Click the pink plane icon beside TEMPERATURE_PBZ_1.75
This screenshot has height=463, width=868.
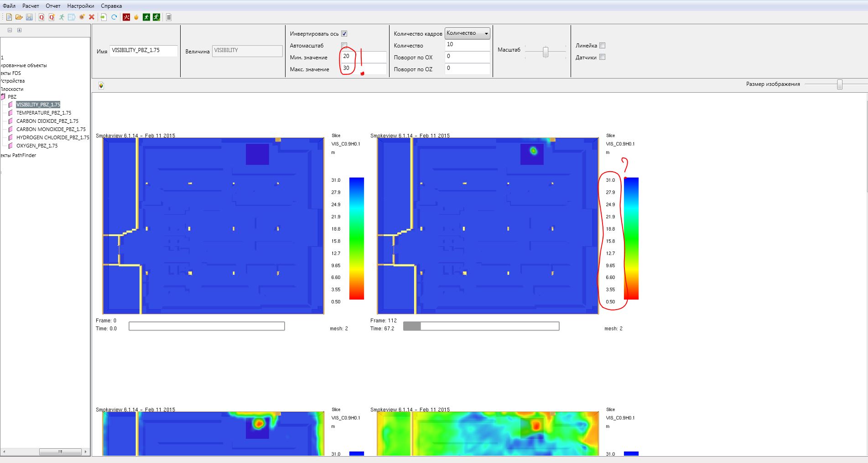coord(11,113)
